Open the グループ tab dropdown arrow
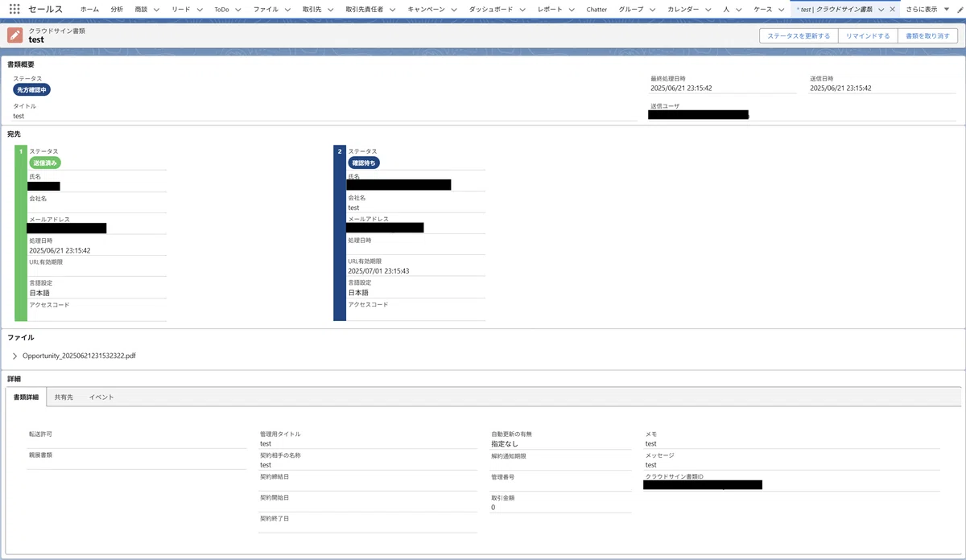This screenshot has width=966, height=560. (x=652, y=9)
